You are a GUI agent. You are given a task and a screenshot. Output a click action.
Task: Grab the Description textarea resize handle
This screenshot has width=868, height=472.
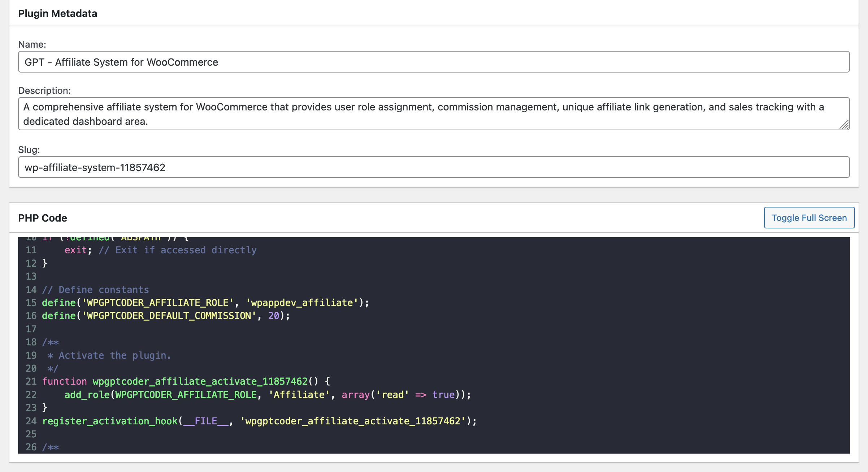pyautogui.click(x=844, y=125)
